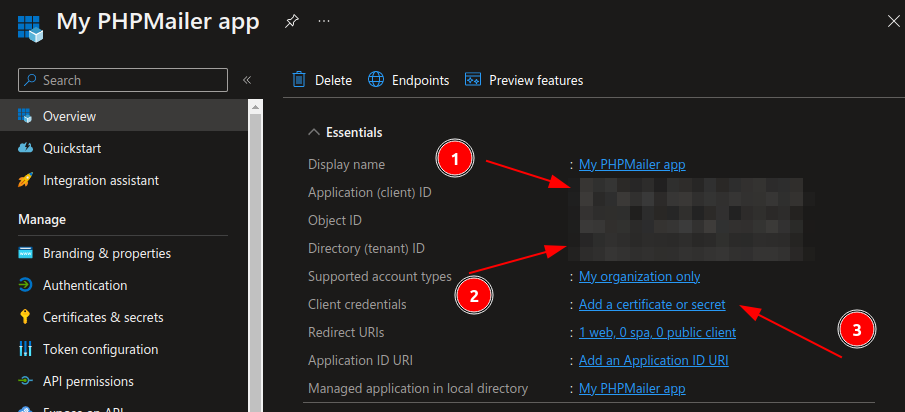The height and width of the screenshot is (412, 905).
Task: Select Overview in the sidebar
Action: [x=124, y=116]
